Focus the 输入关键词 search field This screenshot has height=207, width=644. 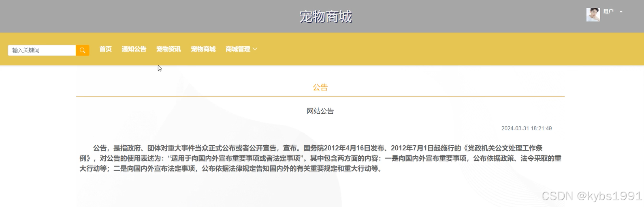pyautogui.click(x=42, y=50)
